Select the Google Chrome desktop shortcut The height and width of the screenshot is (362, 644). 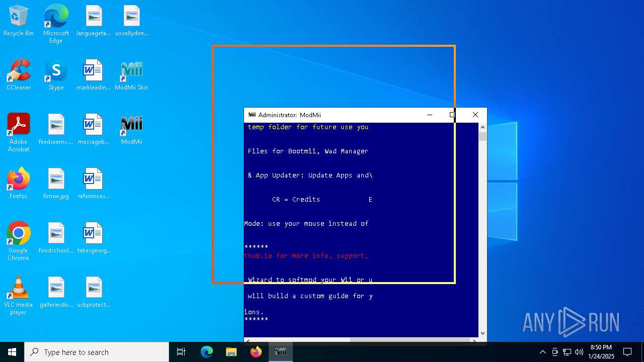pyautogui.click(x=19, y=241)
